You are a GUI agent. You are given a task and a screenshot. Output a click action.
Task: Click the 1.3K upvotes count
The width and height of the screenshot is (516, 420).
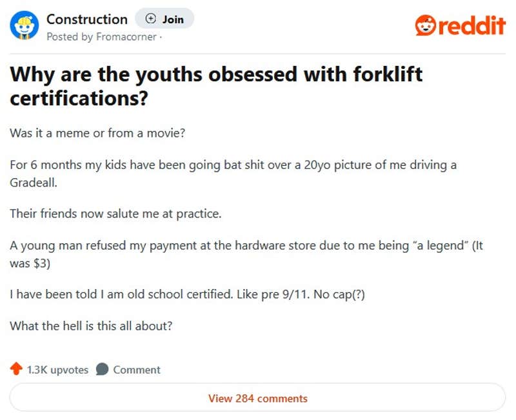point(57,370)
